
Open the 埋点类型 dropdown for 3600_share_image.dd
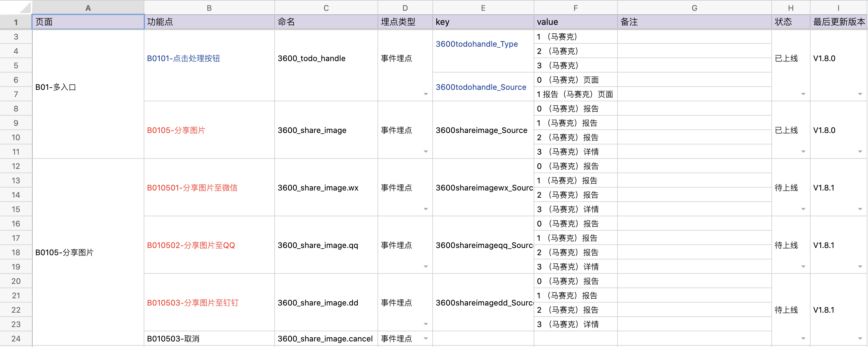(x=426, y=324)
